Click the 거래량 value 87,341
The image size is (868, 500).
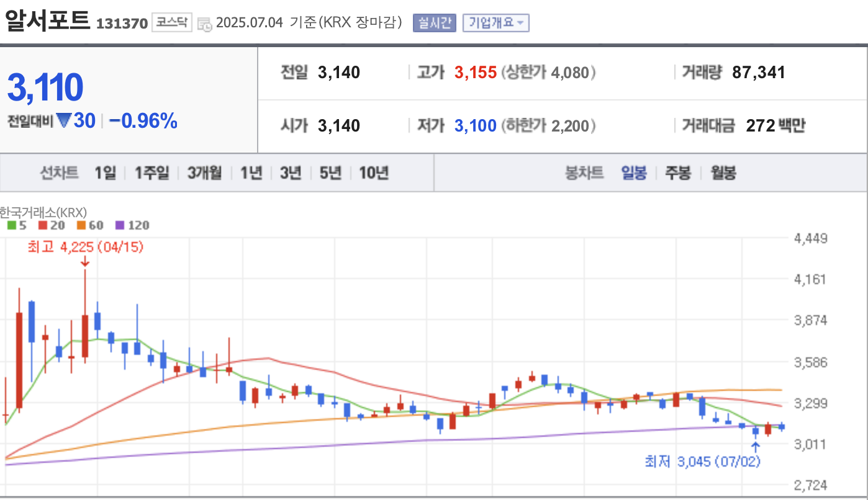[759, 73]
